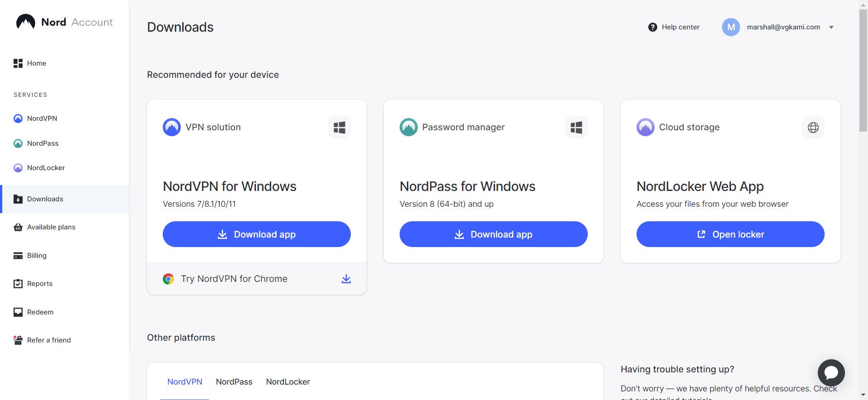Expand the account dropdown arrow
Screen dimensions: 868x400
pyautogui.click(x=831, y=27)
